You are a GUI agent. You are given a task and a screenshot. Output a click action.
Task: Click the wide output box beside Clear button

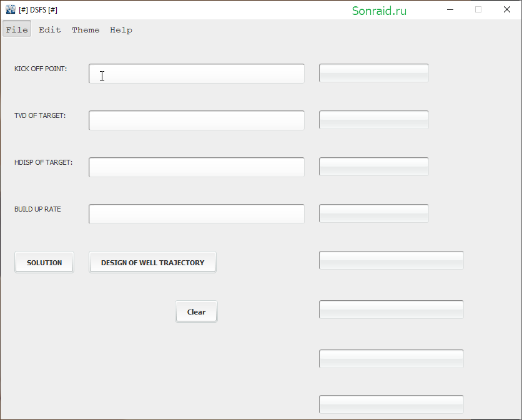391,310
